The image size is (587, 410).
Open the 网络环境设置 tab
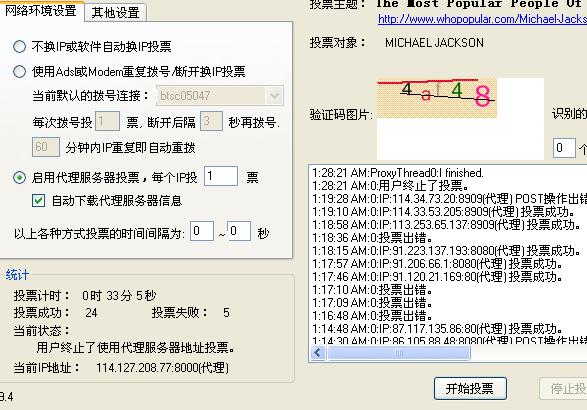[41, 10]
